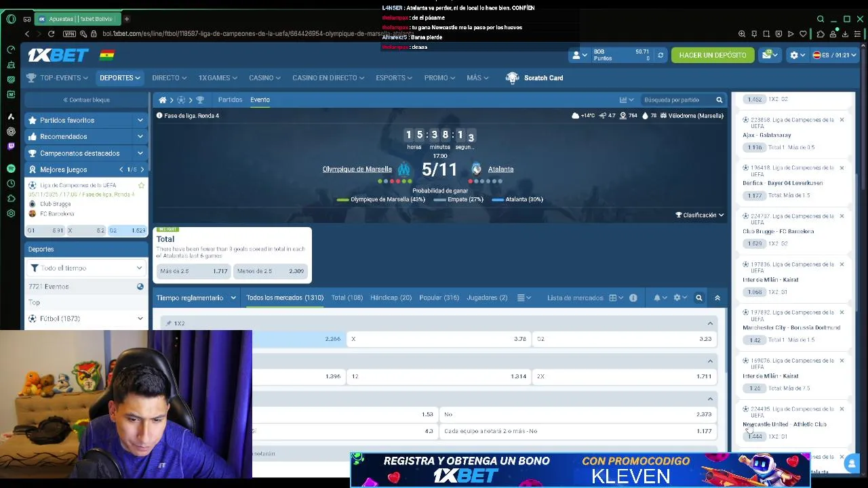
Task: Expand the Clasificación dropdown
Action: tap(700, 215)
